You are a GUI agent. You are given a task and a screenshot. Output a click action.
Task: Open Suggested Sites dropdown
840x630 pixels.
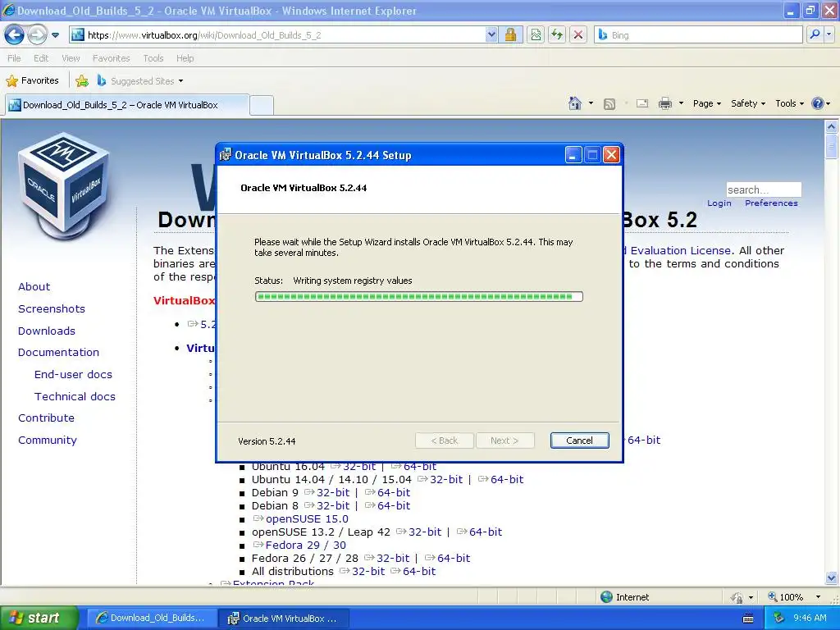[x=140, y=81]
